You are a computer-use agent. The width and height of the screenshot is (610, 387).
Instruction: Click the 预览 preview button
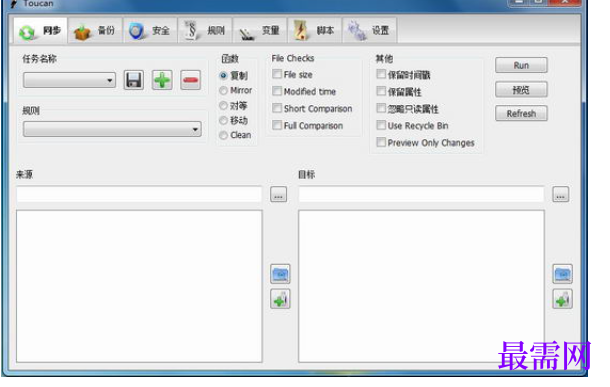pyautogui.click(x=521, y=90)
